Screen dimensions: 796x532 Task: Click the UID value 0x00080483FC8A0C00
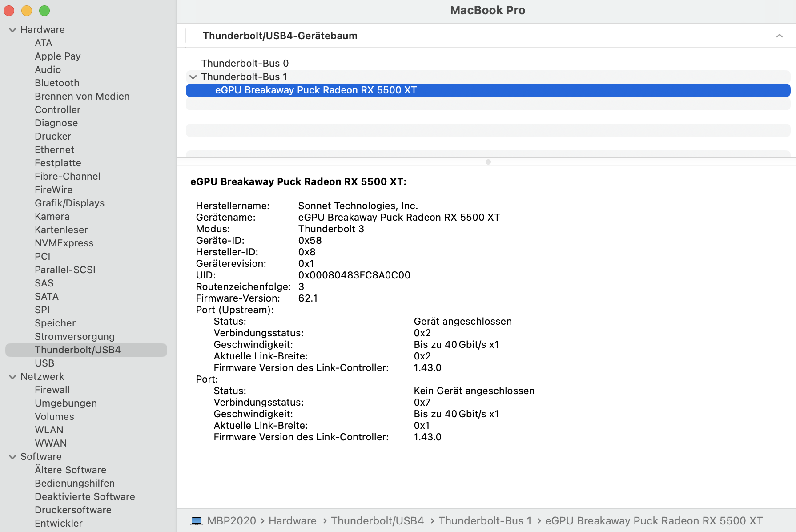tap(354, 275)
